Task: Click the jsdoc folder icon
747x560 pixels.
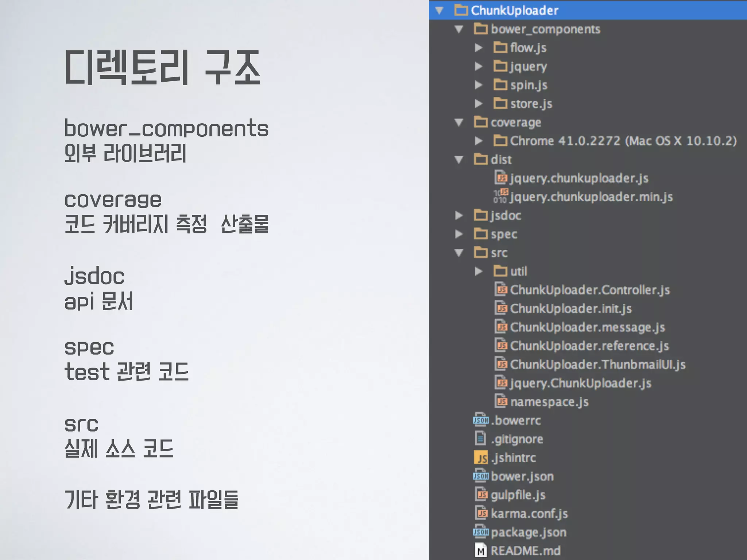Action: click(481, 215)
